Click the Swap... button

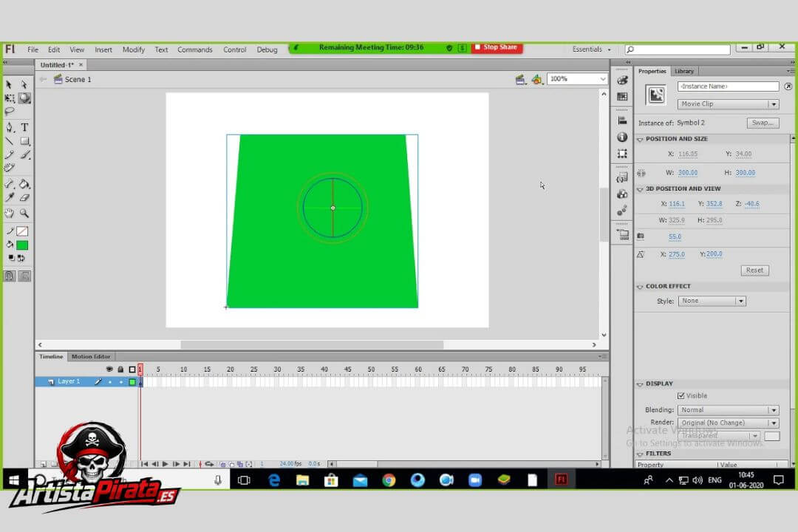tap(763, 123)
